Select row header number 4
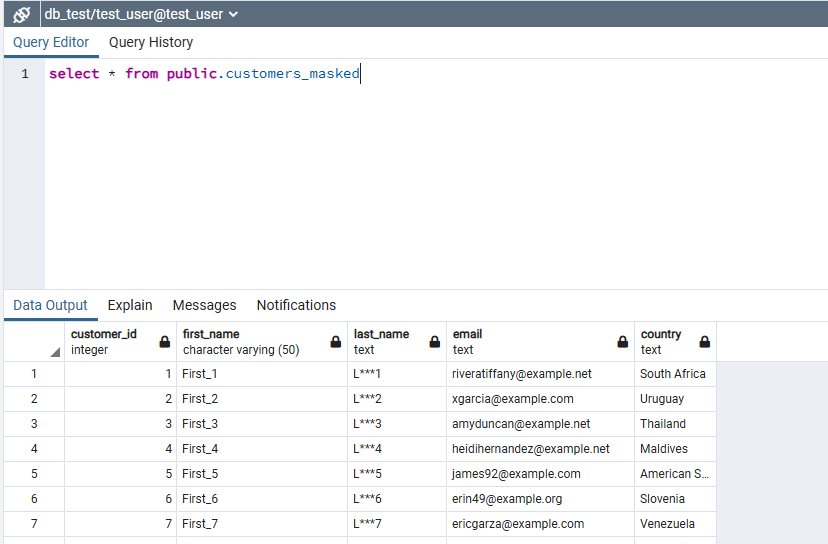 tap(34, 449)
